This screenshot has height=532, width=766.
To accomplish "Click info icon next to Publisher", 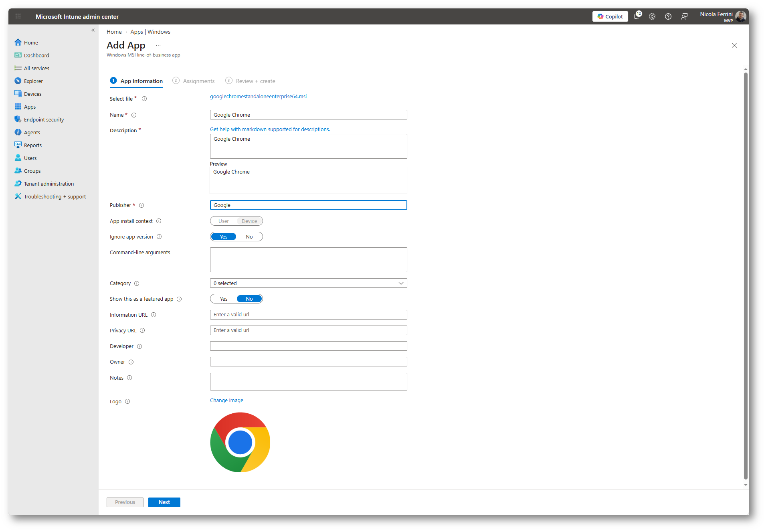I will click(x=141, y=205).
